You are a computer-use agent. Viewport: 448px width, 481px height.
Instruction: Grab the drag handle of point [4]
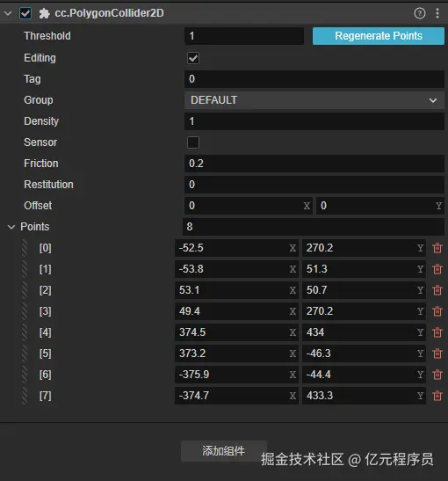tap(25, 332)
